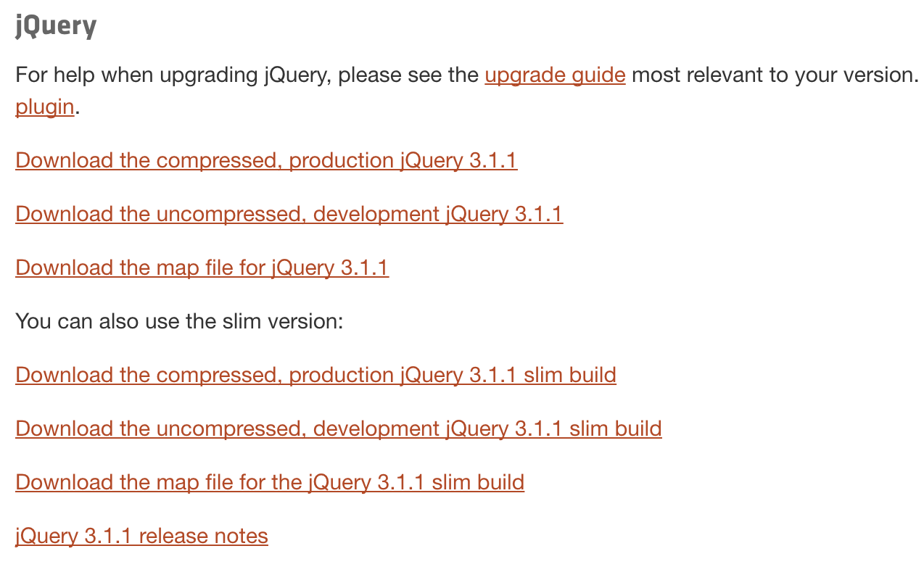The height and width of the screenshot is (567, 924).
Task: Download the map file for jQuery 3.1.1
Action: coord(202,268)
